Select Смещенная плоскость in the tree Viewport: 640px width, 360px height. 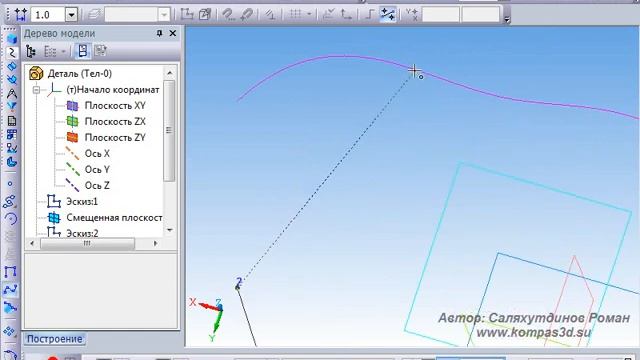pyautogui.click(x=114, y=218)
